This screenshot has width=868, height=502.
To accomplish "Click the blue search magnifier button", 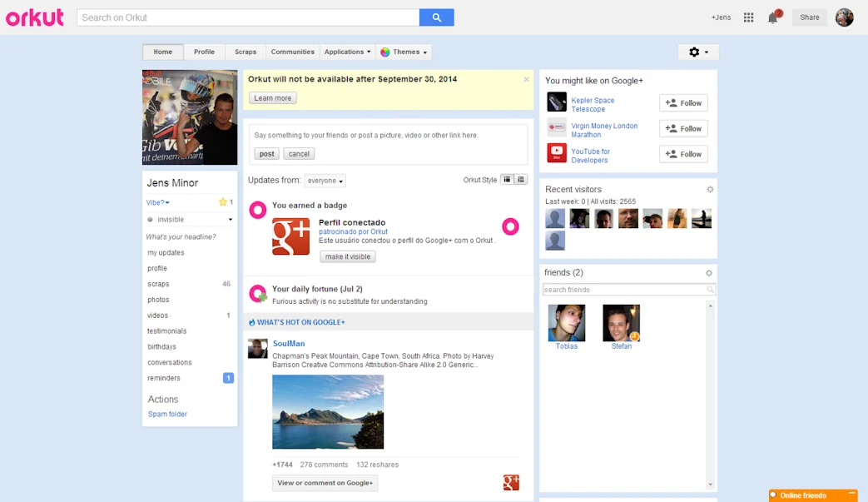I will pyautogui.click(x=436, y=17).
